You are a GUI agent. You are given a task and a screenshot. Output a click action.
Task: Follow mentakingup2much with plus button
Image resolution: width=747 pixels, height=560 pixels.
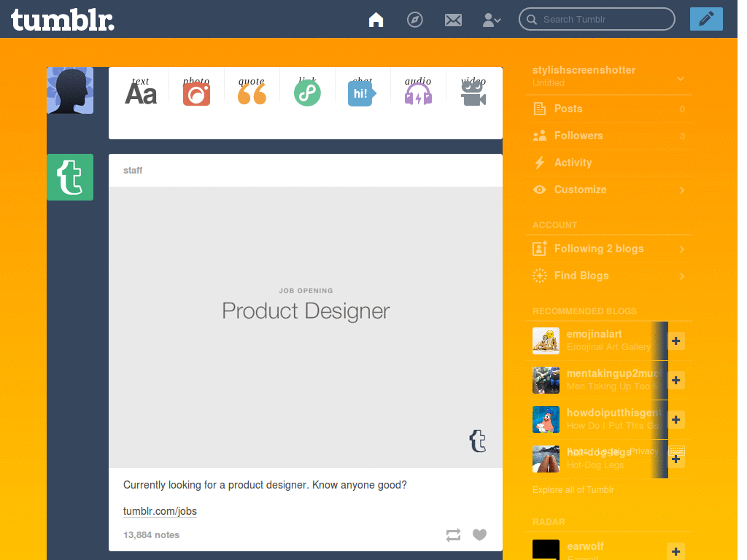(x=676, y=380)
